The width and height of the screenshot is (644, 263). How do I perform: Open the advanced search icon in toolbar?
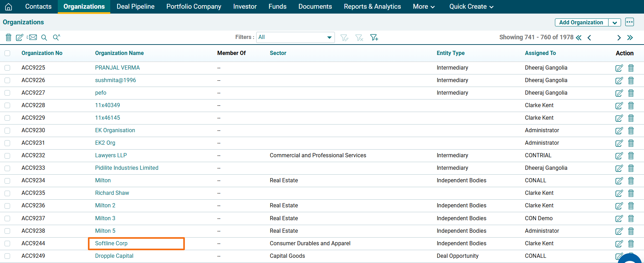click(x=56, y=37)
